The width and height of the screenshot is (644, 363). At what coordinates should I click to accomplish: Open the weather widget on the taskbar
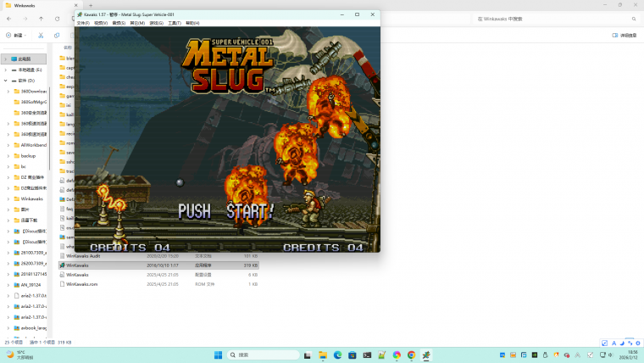(x=20, y=355)
